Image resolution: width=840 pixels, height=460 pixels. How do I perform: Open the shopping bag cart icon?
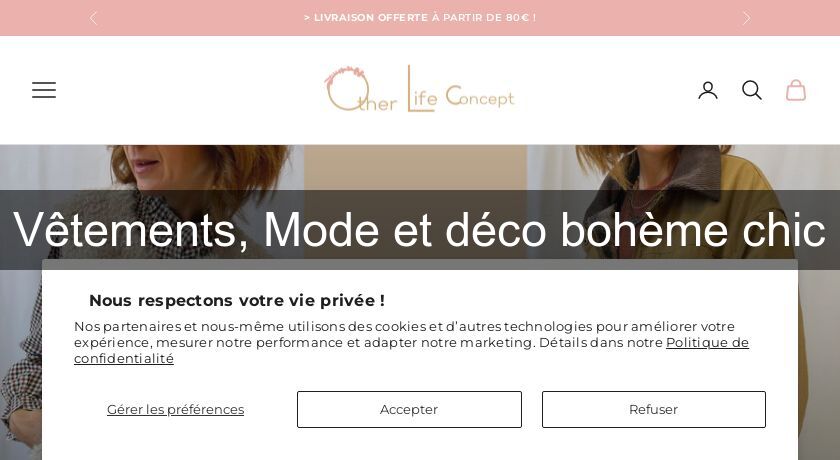pyautogui.click(x=796, y=90)
